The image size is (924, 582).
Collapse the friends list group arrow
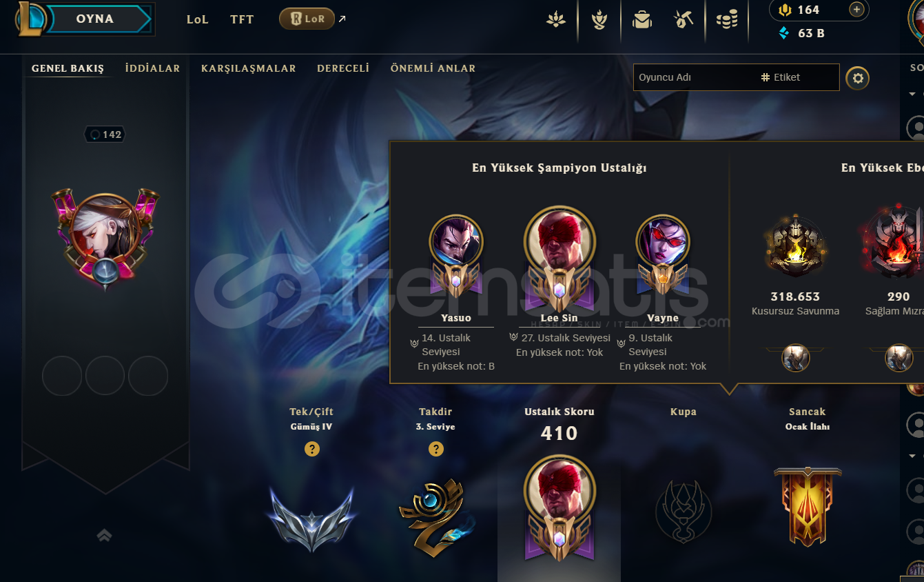pyautogui.click(x=912, y=94)
